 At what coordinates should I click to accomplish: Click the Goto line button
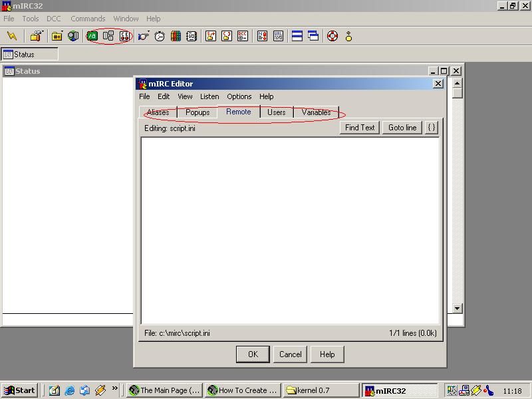(x=402, y=128)
